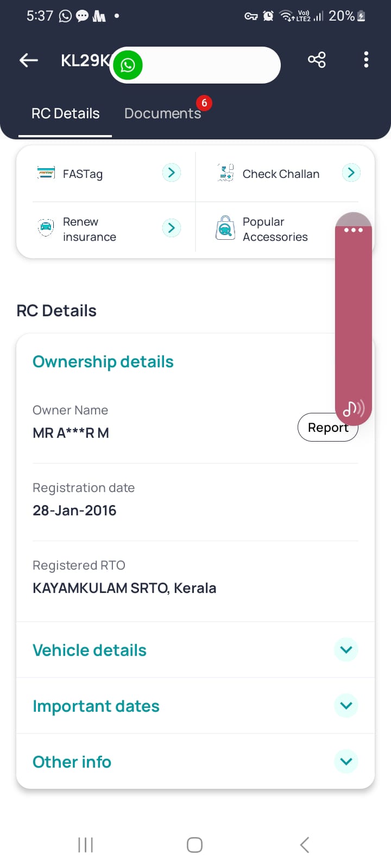Tap the share icon
The image size is (391, 868).
317,60
